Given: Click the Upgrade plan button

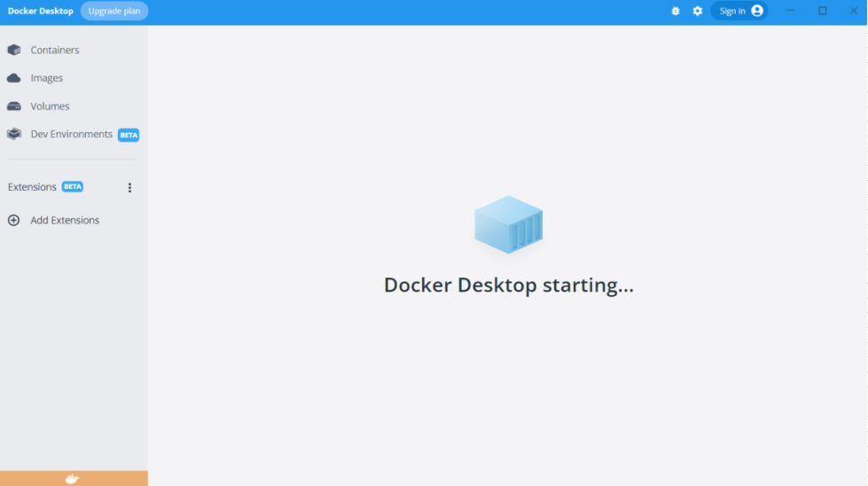Looking at the screenshot, I should [x=114, y=11].
